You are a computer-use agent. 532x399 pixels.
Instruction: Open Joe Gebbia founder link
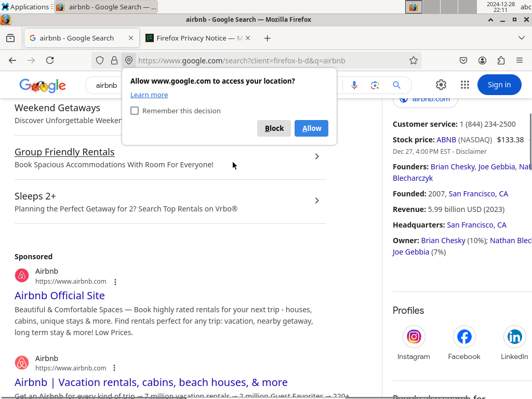coord(497,167)
